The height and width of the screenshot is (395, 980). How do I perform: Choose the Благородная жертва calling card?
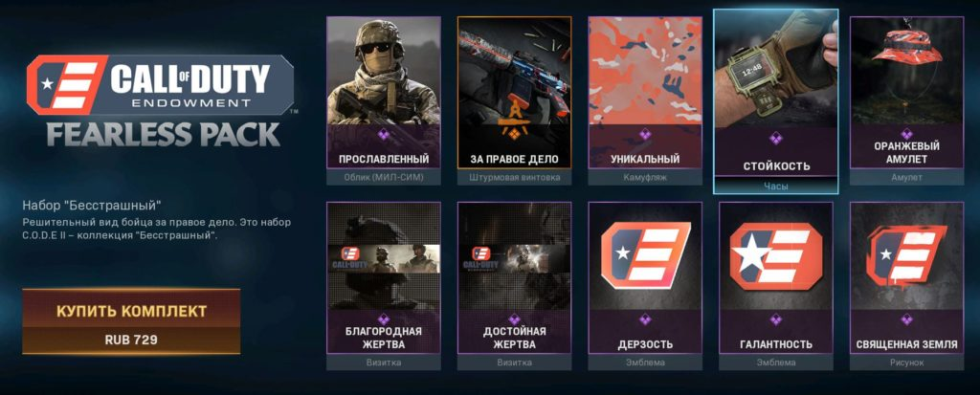[x=384, y=286]
